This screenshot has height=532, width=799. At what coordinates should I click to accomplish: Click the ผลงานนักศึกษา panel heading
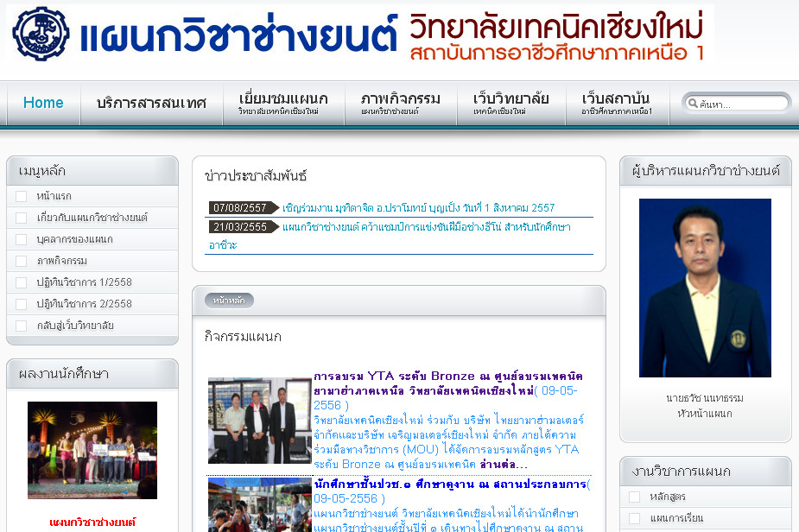[64, 373]
